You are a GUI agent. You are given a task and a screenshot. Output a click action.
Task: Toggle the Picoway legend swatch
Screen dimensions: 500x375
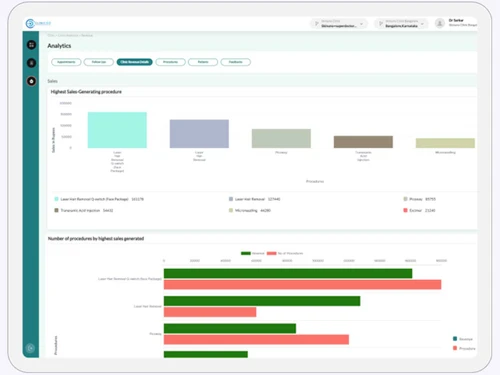405,199
